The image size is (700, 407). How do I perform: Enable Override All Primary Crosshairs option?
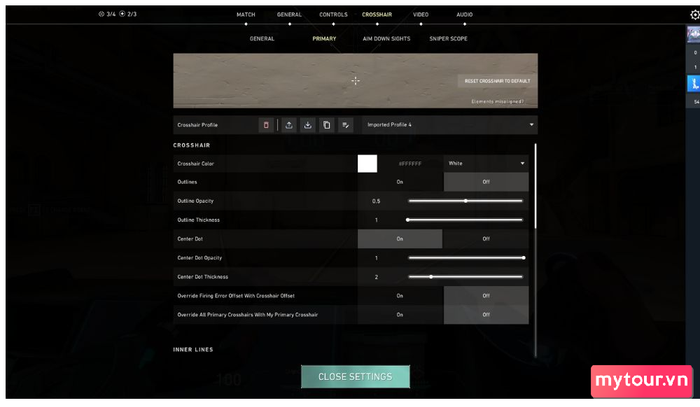point(400,314)
